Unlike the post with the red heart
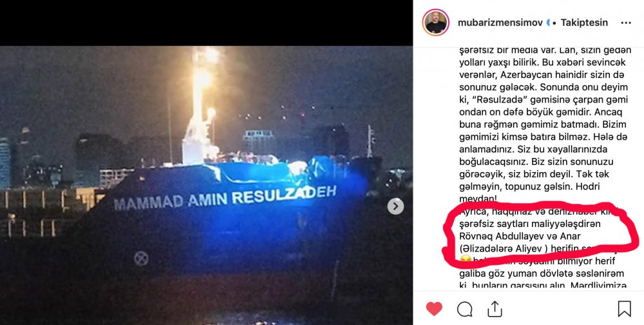644x325 pixels. tap(434, 308)
